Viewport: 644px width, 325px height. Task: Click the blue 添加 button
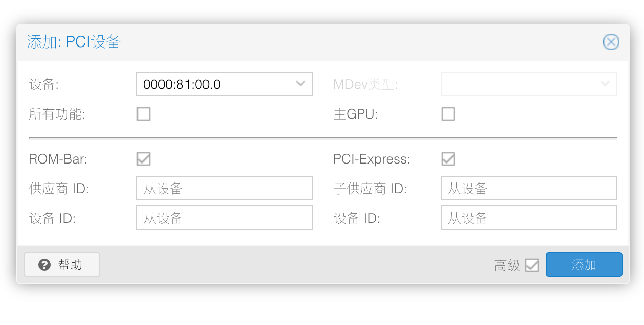(584, 265)
